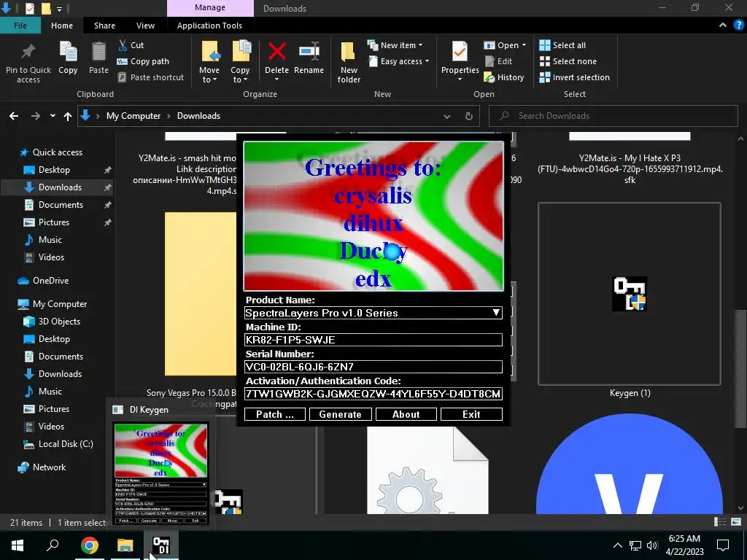This screenshot has height=560, width=747.
Task: Switch to the View ribbon tab
Action: tap(145, 26)
